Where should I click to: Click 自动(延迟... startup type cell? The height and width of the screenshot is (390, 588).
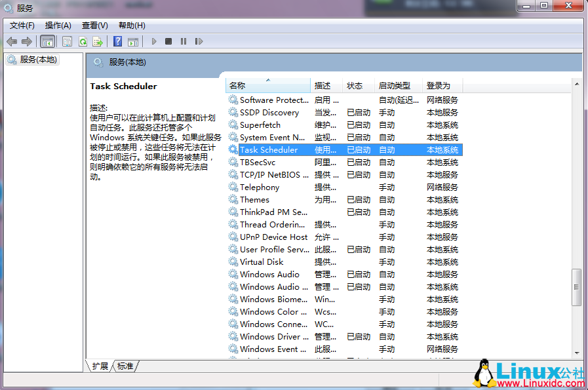click(399, 100)
